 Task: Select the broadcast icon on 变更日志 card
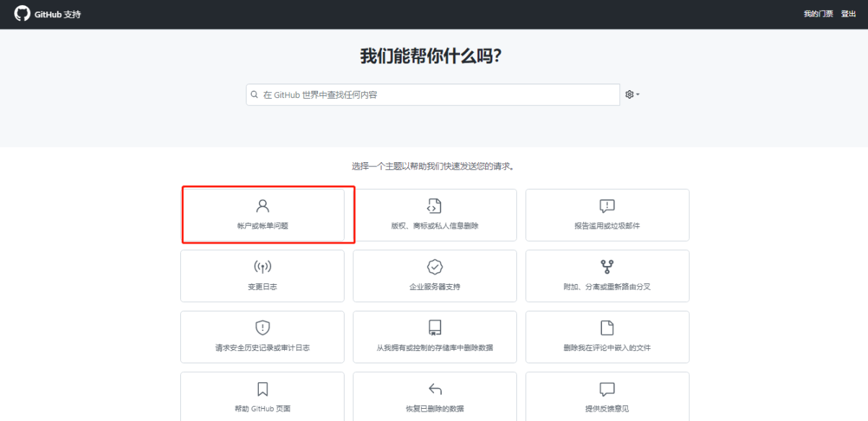coord(262,267)
